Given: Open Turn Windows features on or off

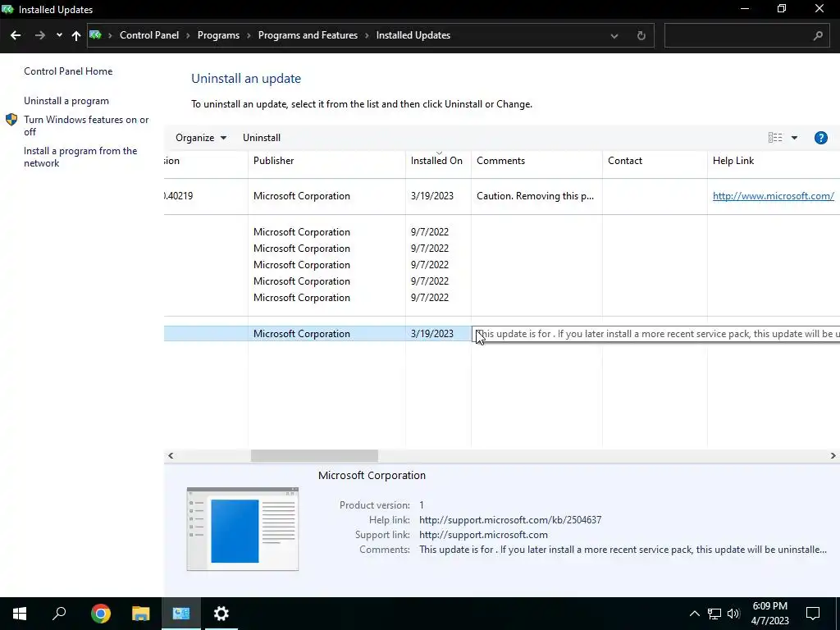Looking at the screenshot, I should (x=86, y=126).
